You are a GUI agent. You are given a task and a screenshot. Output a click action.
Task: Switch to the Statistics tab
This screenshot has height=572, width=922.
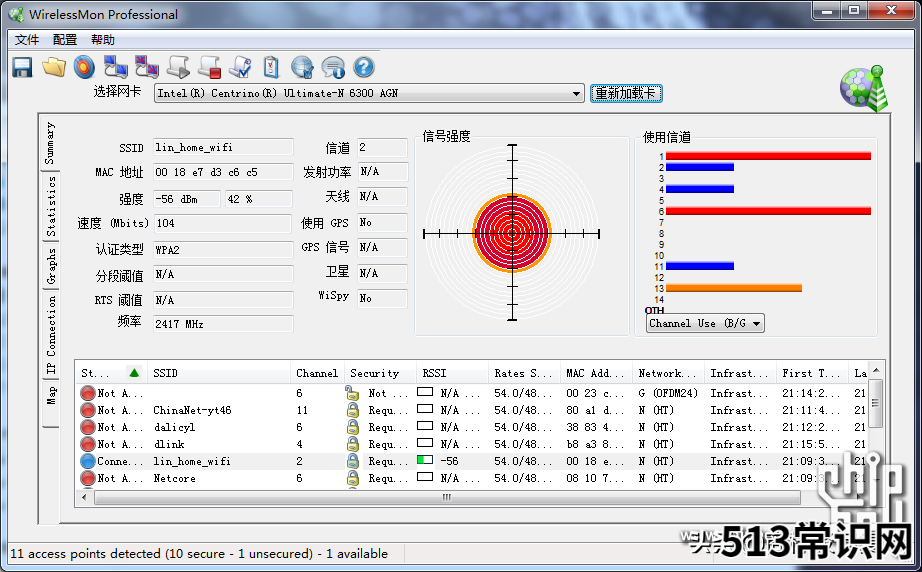[x=51, y=206]
